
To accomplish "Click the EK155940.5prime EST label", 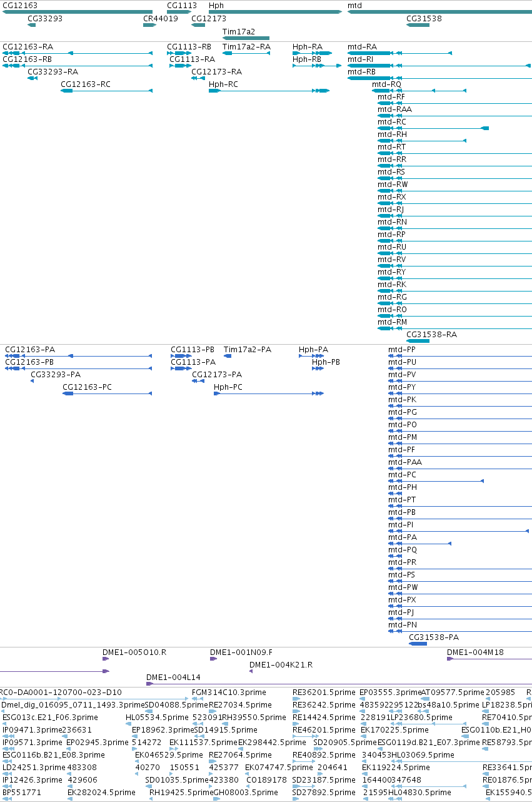I will pos(509,793).
